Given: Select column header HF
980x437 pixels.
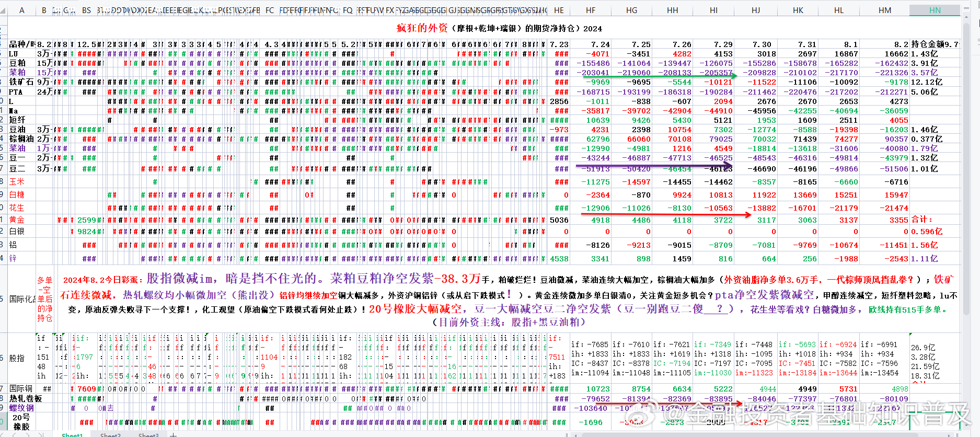Looking at the screenshot, I should coord(590,10).
